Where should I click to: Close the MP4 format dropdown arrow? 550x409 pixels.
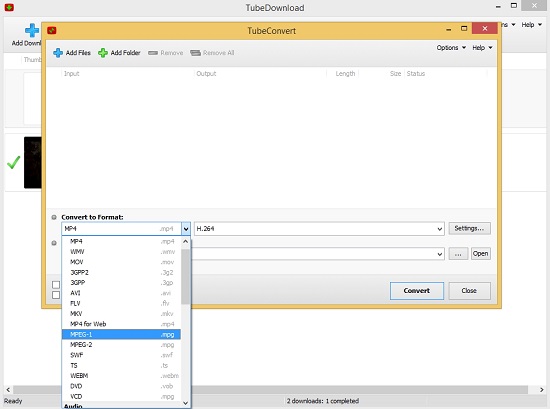click(x=186, y=229)
